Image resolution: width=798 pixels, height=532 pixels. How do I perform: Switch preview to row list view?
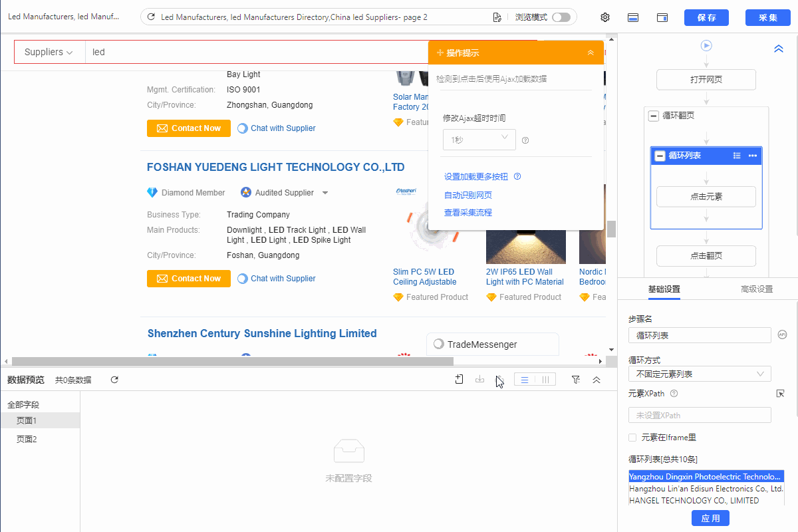(x=525, y=380)
